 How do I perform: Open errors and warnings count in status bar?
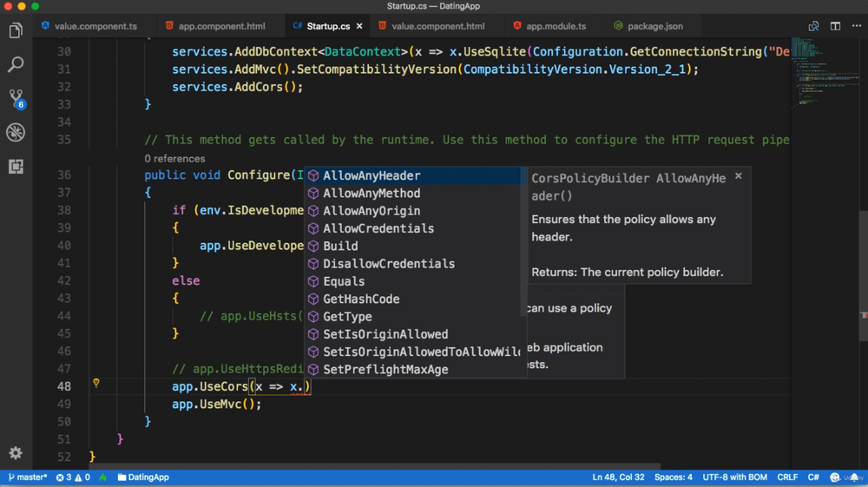[73, 477]
